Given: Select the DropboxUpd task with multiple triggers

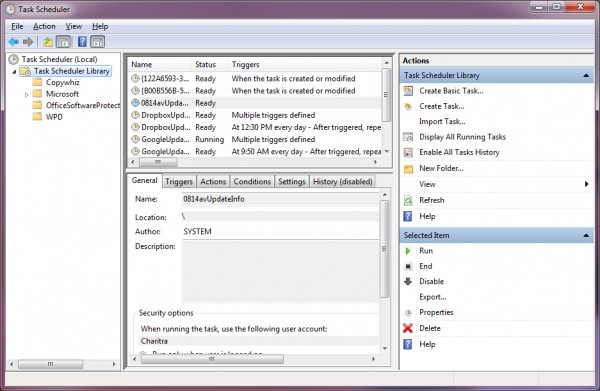Looking at the screenshot, I should click(x=255, y=115).
